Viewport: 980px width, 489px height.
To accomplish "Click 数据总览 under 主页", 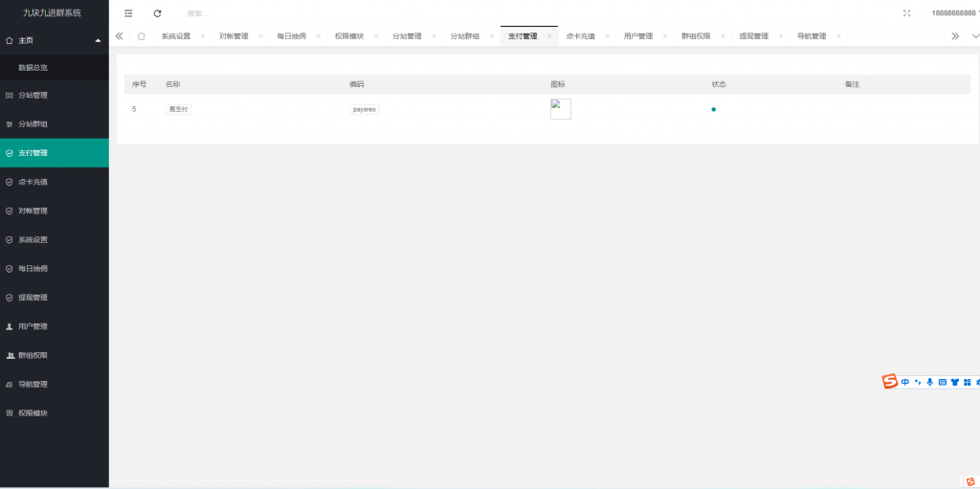I will [x=33, y=68].
